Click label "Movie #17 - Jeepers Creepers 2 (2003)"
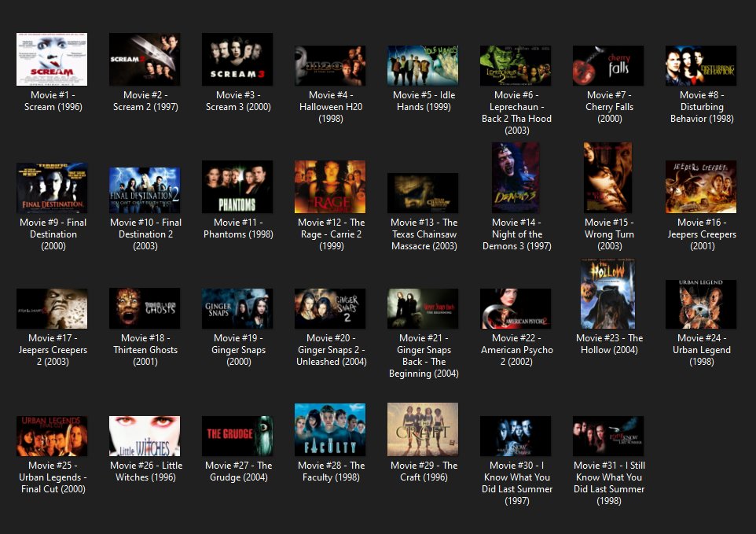 click(53, 350)
